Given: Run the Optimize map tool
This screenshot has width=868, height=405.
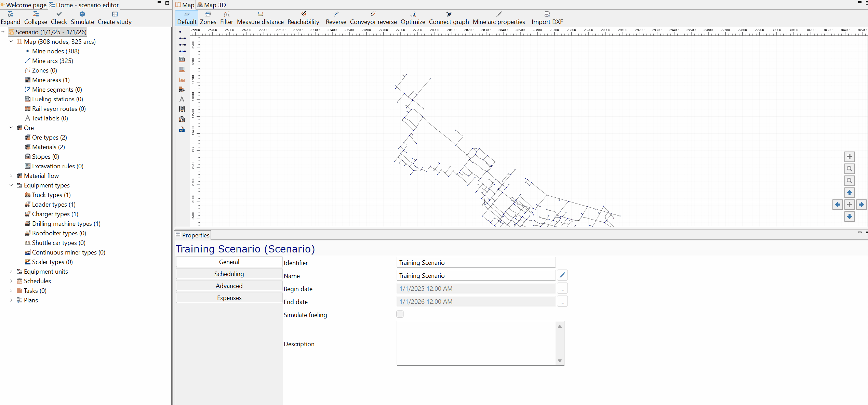Looking at the screenshot, I should click(413, 18).
